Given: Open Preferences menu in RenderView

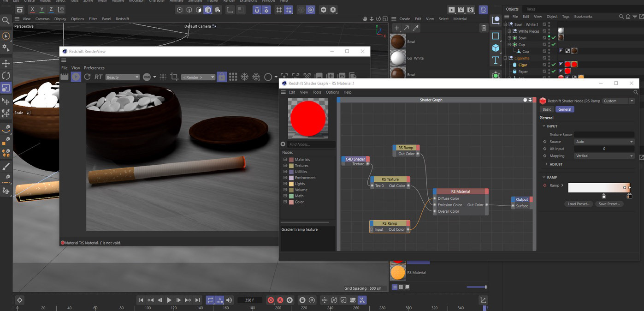Looking at the screenshot, I should click(x=94, y=68).
